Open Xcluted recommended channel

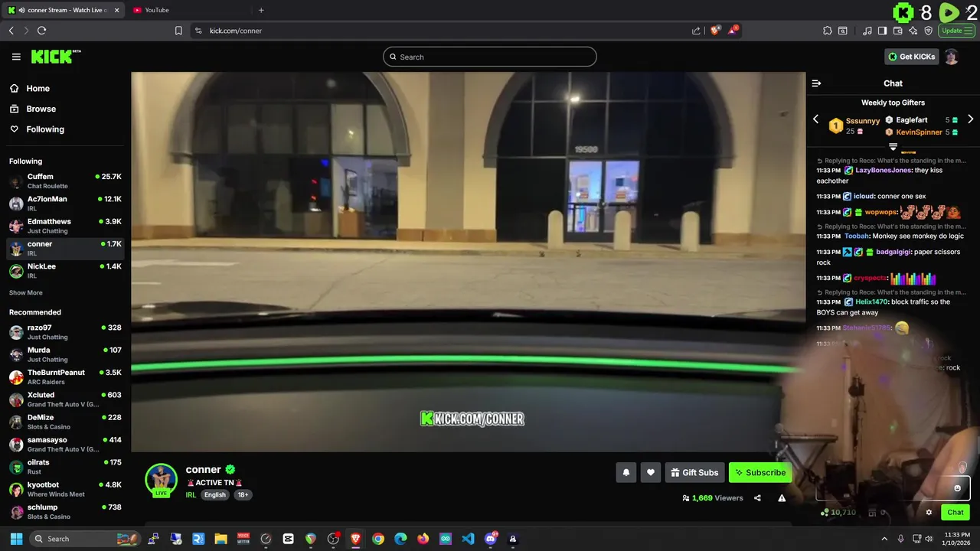click(65, 399)
